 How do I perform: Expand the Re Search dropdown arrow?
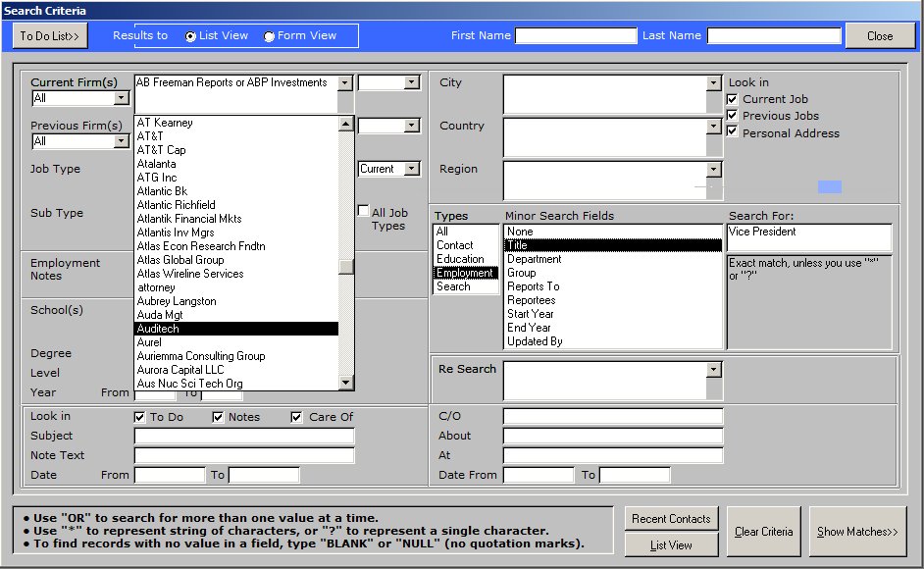[714, 370]
